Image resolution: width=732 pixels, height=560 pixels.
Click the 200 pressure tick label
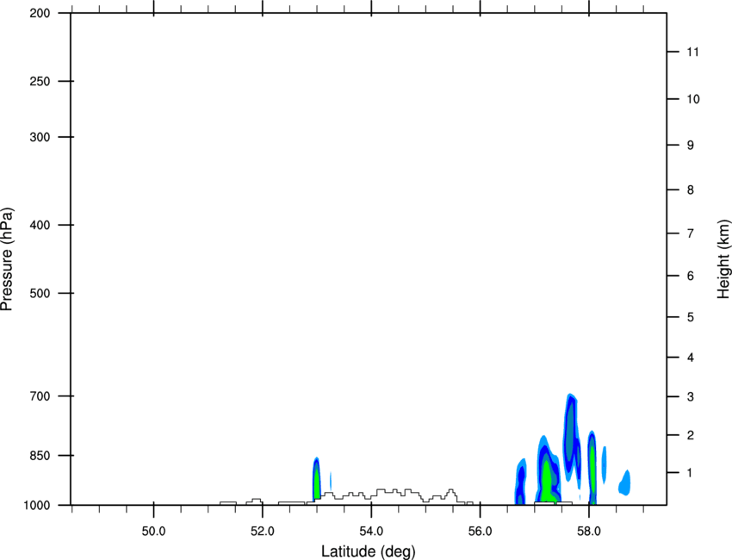[x=40, y=13]
